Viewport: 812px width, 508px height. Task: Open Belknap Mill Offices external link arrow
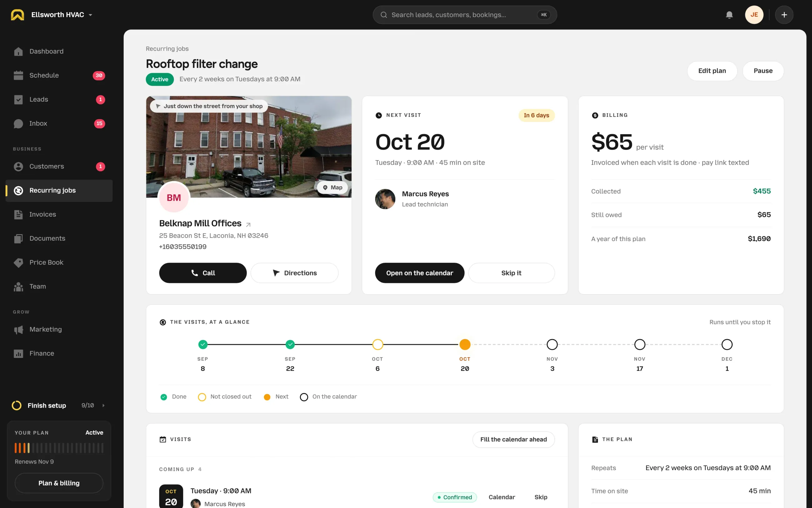248,224
